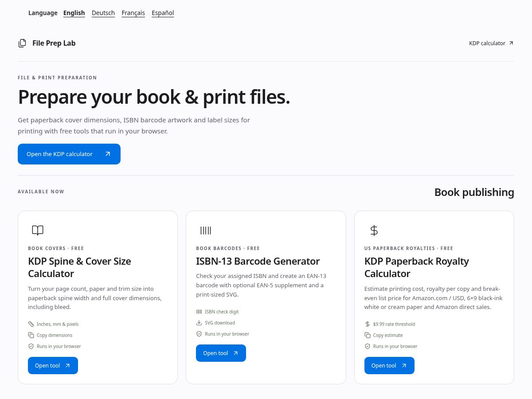Open the ISBN-13 Barcode Generator tool

[x=221, y=353]
